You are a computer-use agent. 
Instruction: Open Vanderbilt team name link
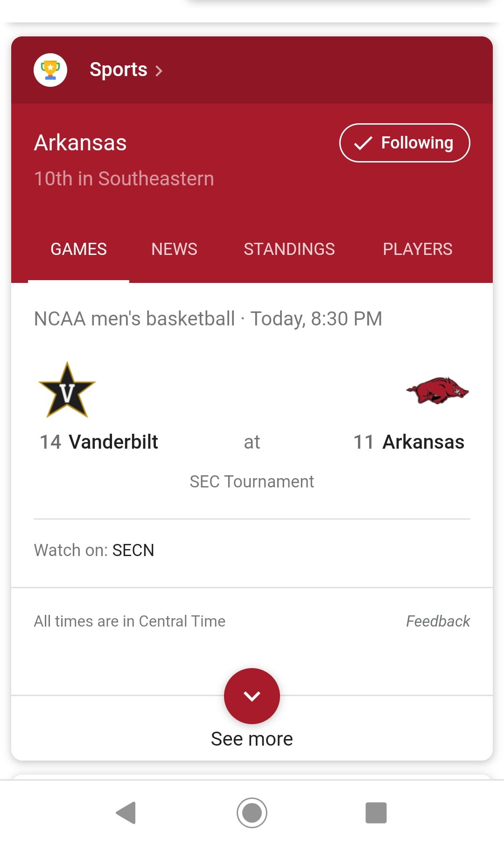pyautogui.click(x=113, y=442)
